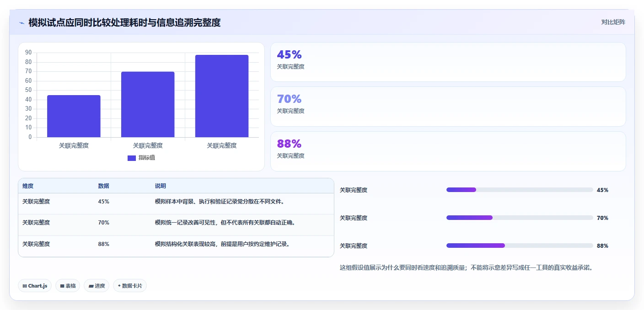Click the footnote text starting 这组假设值展示

tap(467, 268)
